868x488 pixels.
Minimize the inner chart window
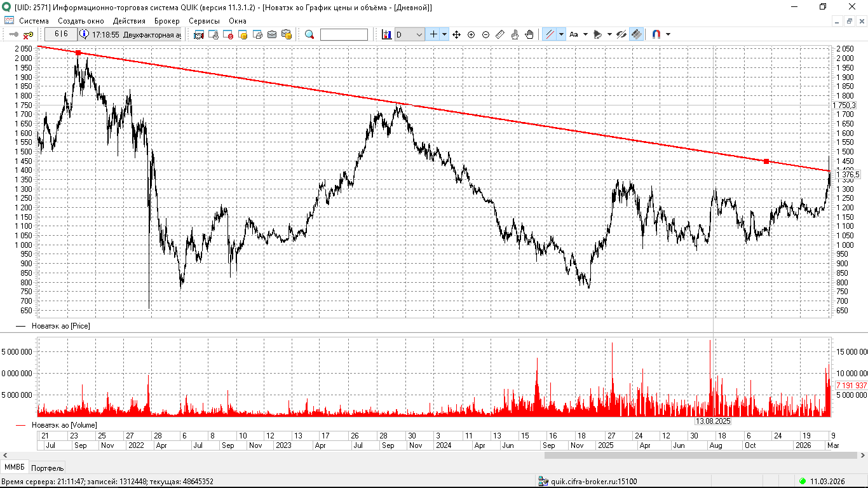[837, 21]
